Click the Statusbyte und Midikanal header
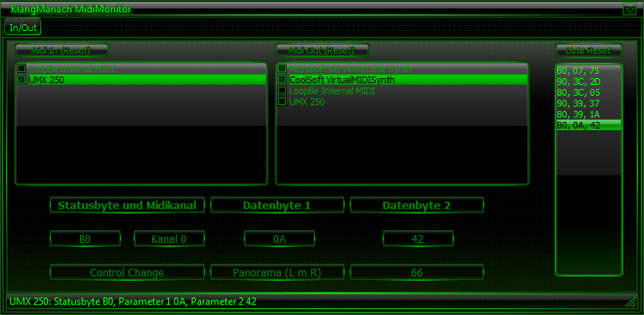 [x=127, y=205]
